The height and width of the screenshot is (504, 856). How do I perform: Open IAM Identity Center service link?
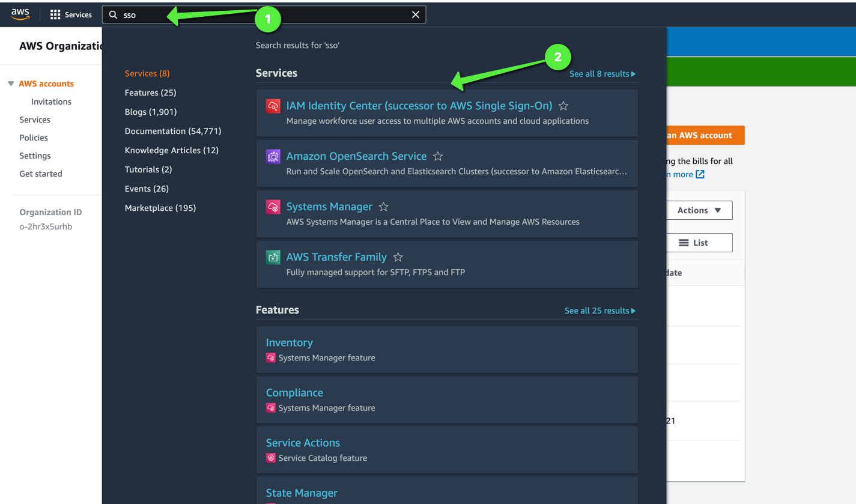(x=419, y=106)
